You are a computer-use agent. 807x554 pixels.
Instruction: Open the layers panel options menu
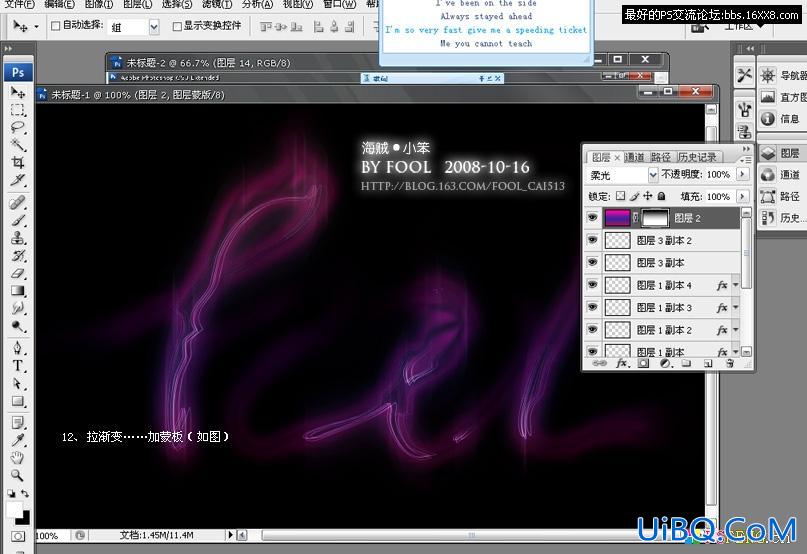tap(746, 160)
